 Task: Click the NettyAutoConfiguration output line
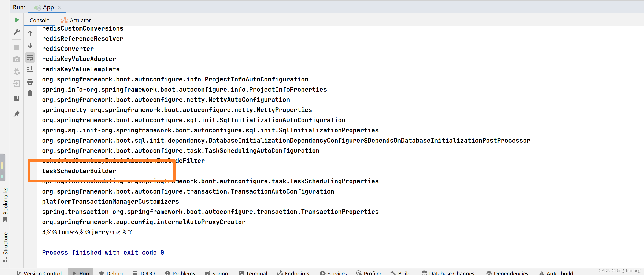click(166, 100)
